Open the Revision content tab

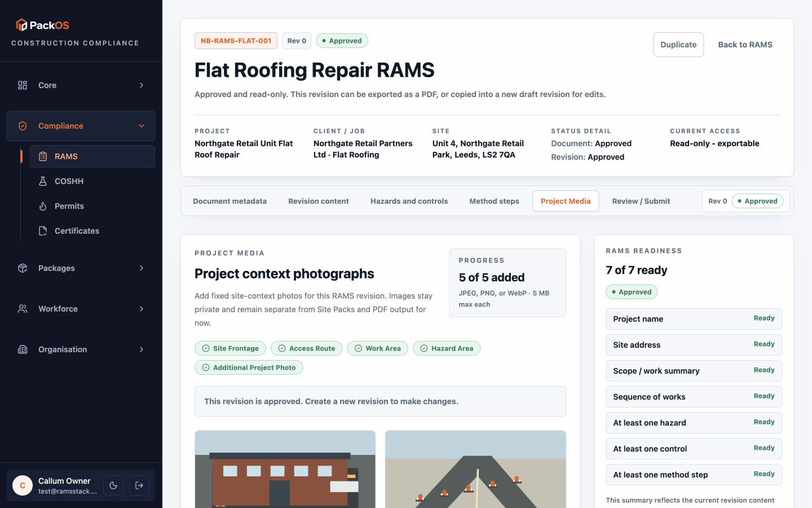click(x=319, y=201)
